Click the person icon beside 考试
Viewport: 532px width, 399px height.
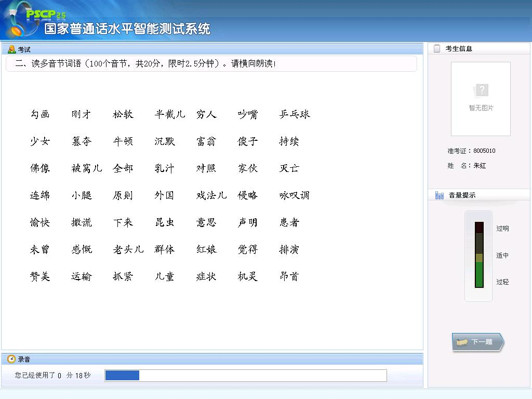click(11, 49)
